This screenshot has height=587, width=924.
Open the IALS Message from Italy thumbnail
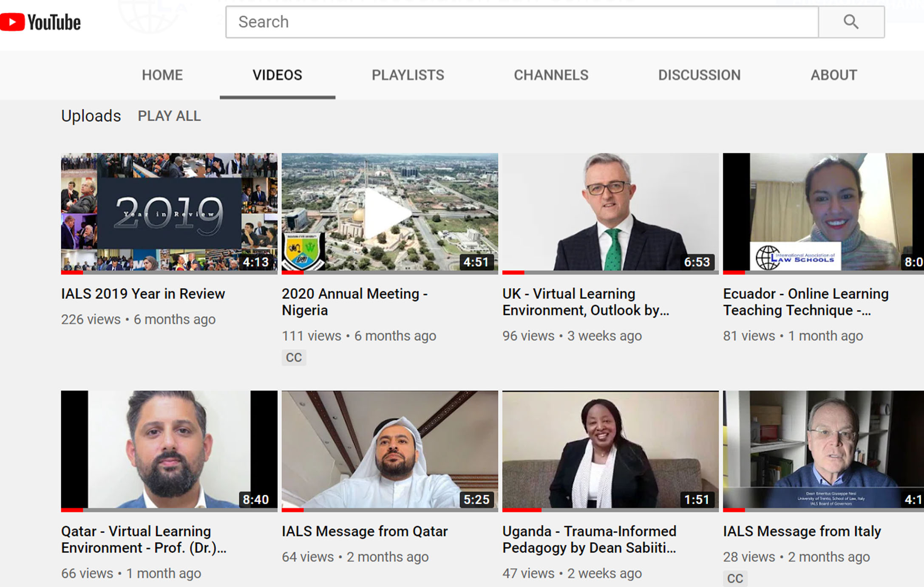[x=824, y=451]
